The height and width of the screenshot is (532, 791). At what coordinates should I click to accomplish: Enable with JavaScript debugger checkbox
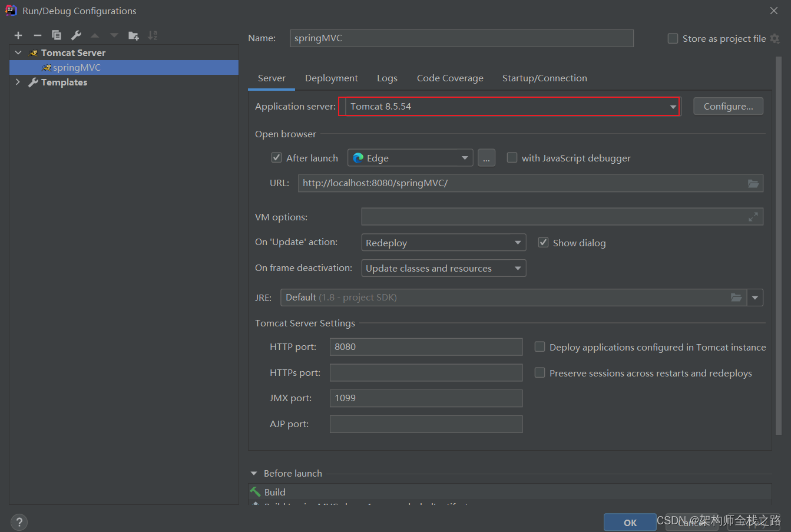512,158
